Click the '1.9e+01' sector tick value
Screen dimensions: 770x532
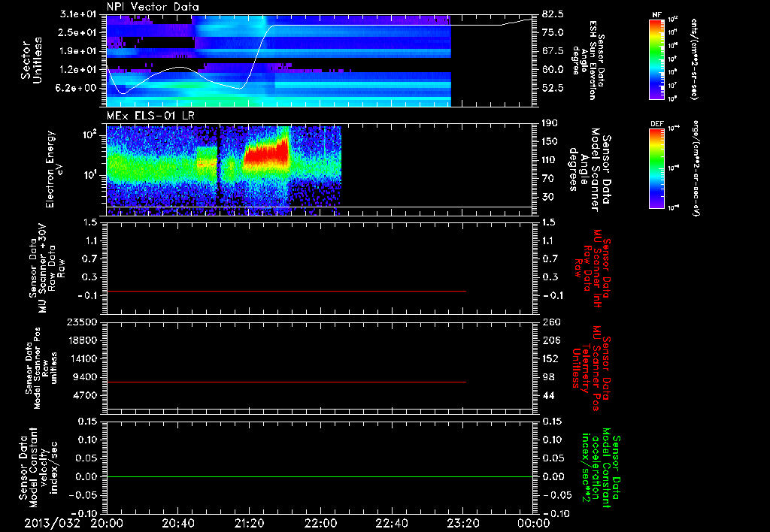(77, 51)
